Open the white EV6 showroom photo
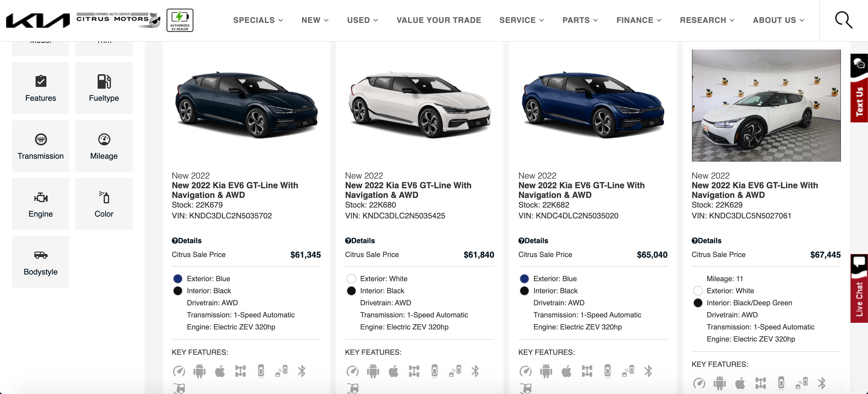 click(766, 105)
